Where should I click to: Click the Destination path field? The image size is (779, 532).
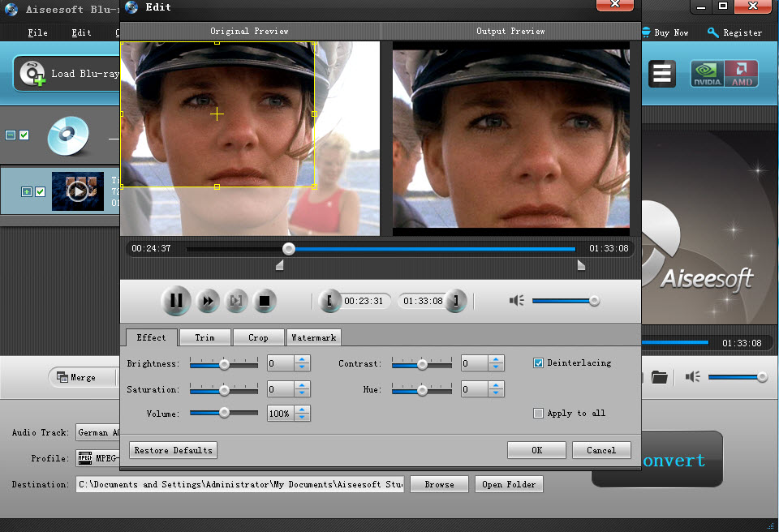240,484
